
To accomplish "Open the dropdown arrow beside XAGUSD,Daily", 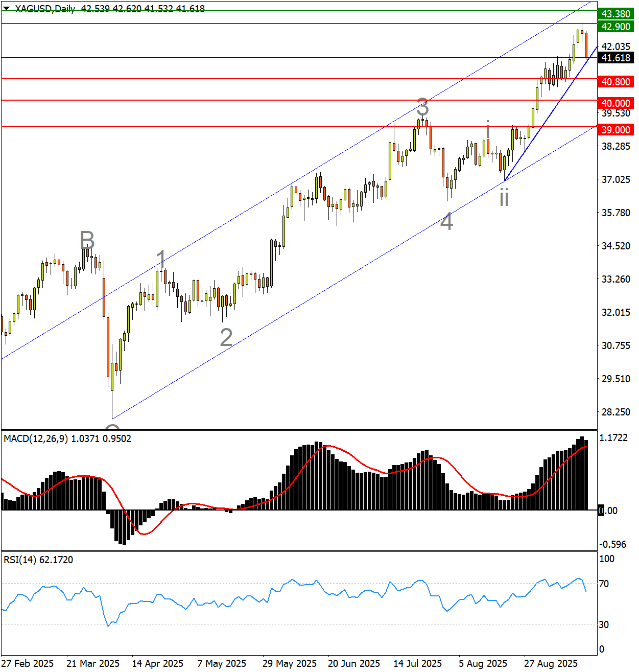I will click(x=6, y=9).
